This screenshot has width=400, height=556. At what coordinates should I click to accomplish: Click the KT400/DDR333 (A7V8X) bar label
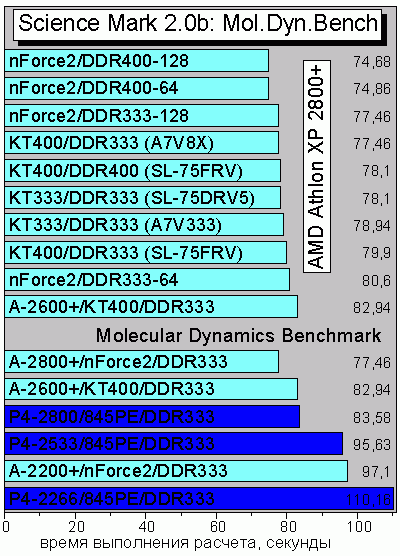pos(111,143)
